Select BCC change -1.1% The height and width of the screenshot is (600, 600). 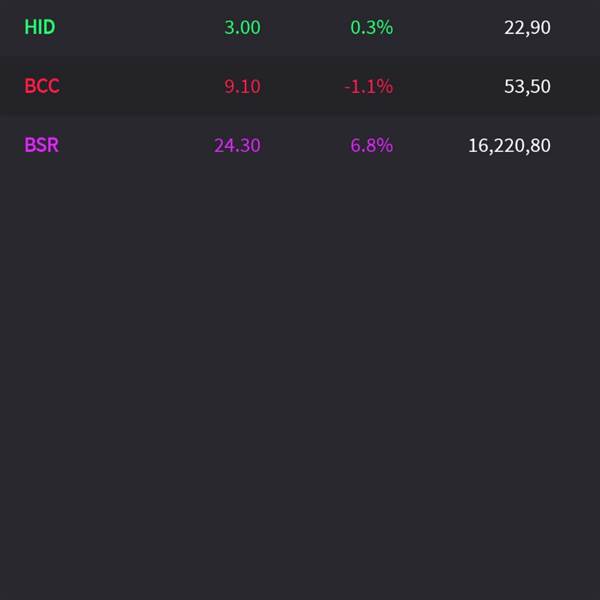tap(368, 86)
